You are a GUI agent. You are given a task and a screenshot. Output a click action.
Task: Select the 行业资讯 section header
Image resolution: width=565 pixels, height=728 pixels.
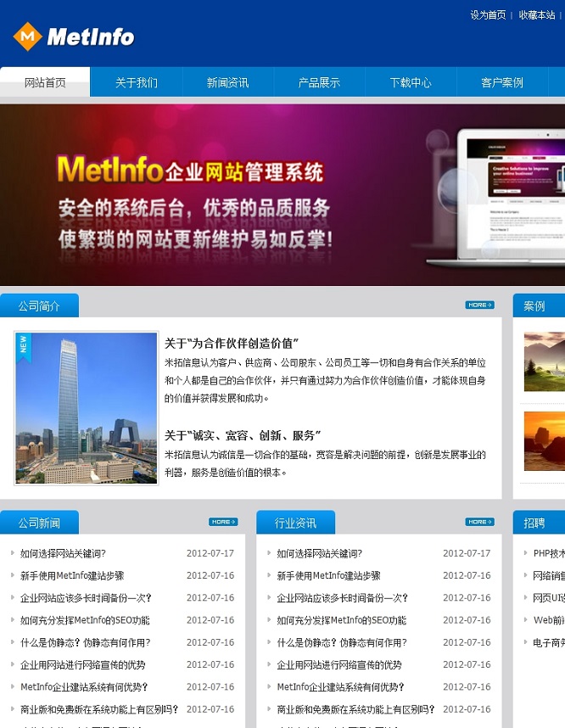295,523
